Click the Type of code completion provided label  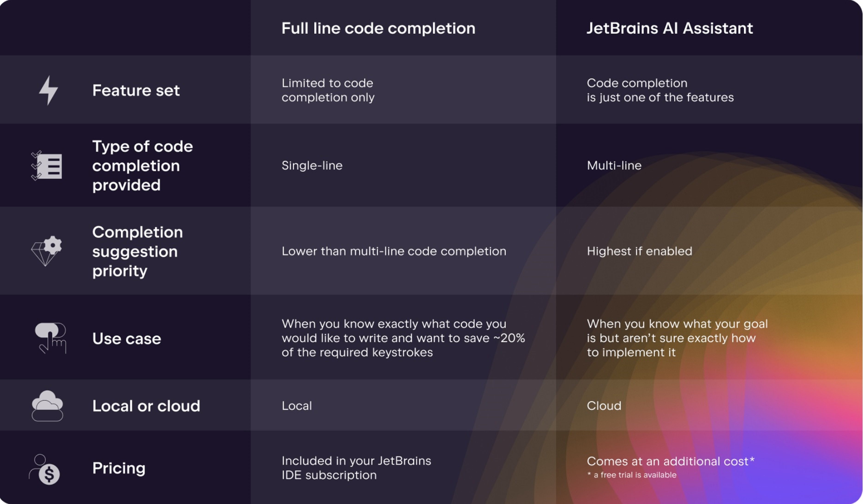tap(142, 166)
